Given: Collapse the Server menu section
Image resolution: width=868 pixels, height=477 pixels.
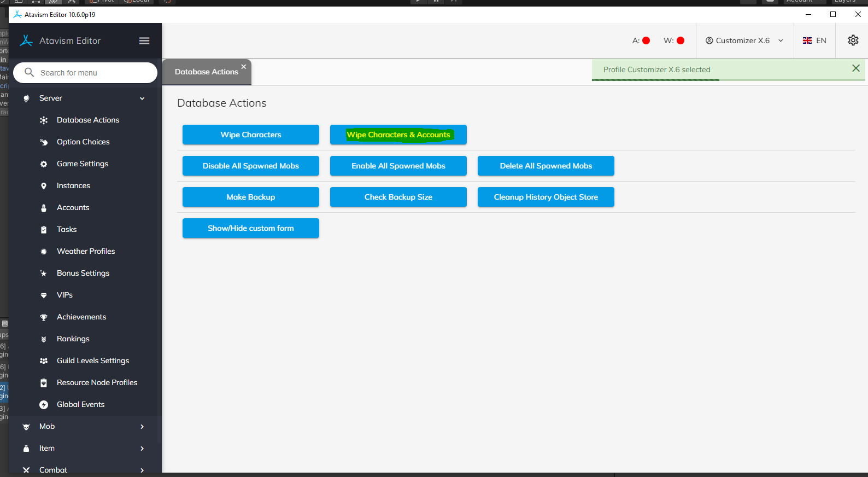Looking at the screenshot, I should click(142, 98).
